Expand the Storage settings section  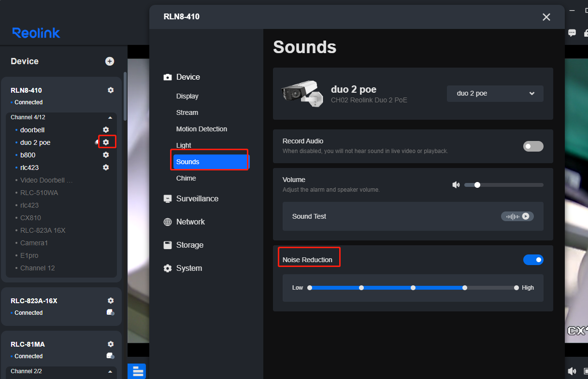183,245
